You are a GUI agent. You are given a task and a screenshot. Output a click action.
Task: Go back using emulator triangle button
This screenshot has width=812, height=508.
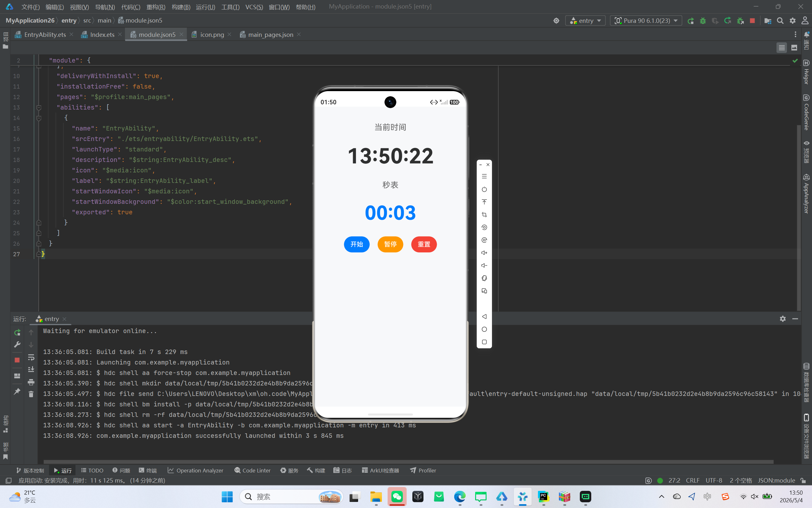pyautogui.click(x=484, y=317)
